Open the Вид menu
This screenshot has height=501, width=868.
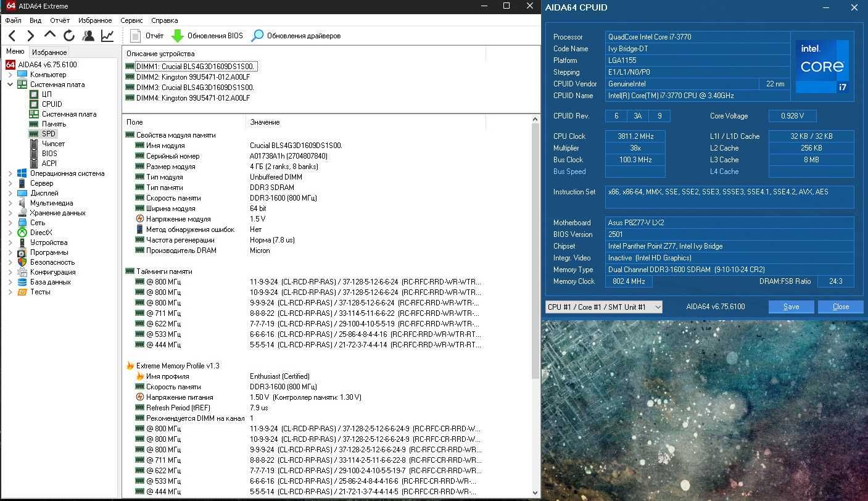[x=35, y=20]
